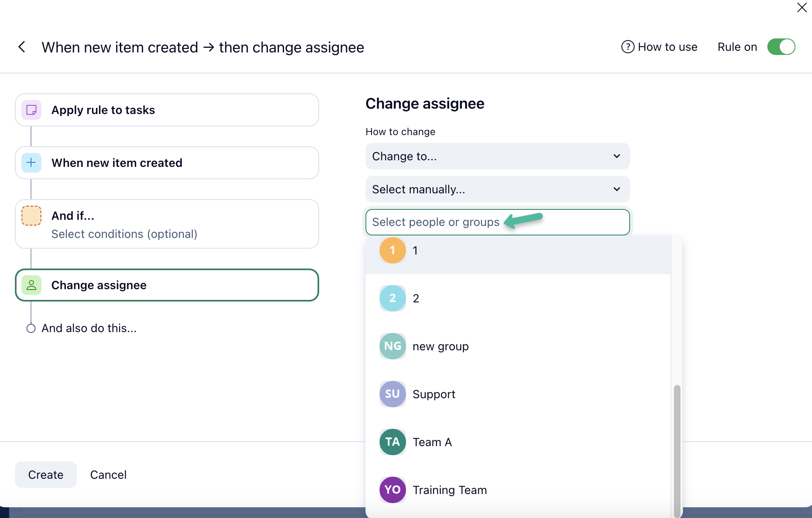Click the SU Support avatar
812x518 pixels.
pyautogui.click(x=392, y=394)
